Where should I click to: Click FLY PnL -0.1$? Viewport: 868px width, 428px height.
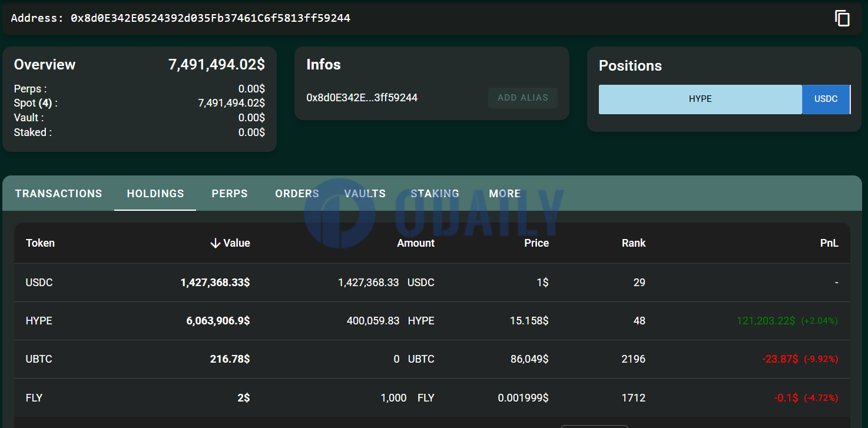[x=786, y=398]
